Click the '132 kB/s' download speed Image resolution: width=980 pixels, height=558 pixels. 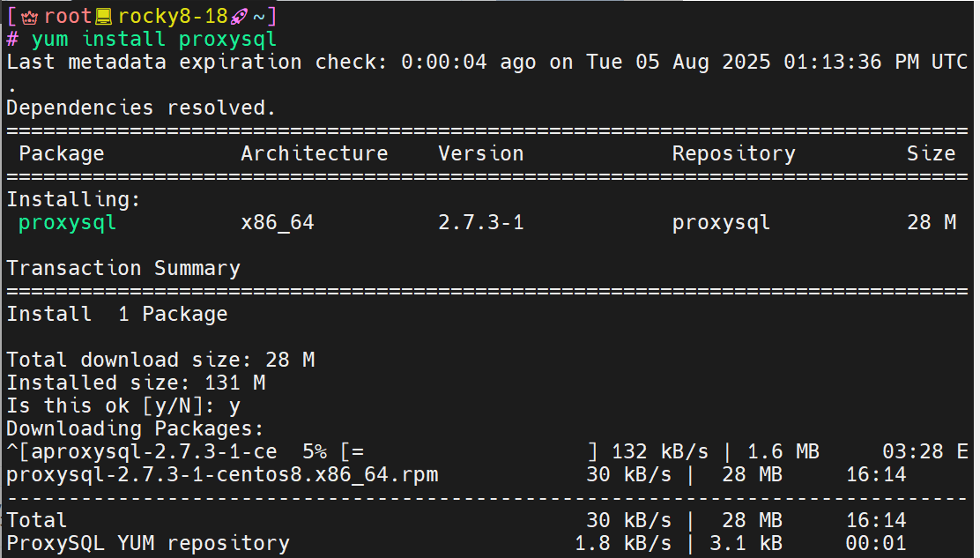[660, 451]
